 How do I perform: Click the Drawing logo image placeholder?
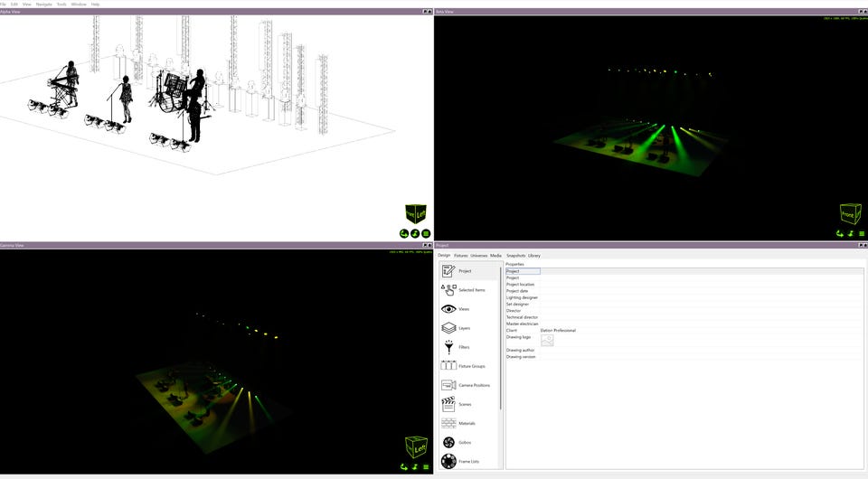[547, 340]
